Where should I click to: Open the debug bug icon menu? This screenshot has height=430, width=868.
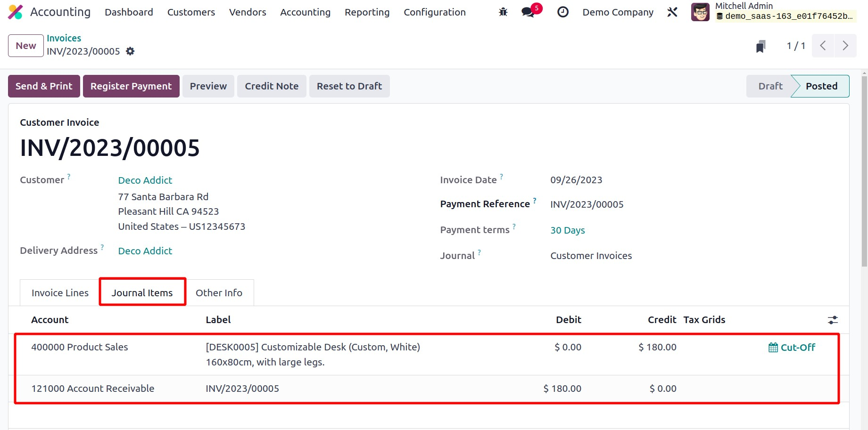(503, 12)
